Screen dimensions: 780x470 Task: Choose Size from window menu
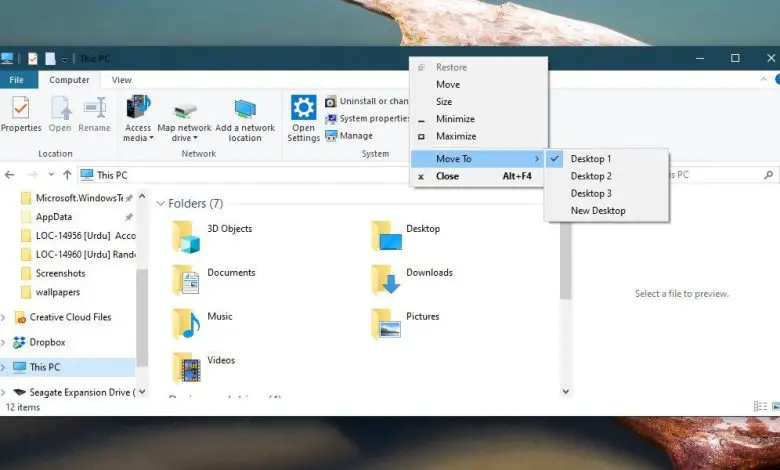pos(478,101)
